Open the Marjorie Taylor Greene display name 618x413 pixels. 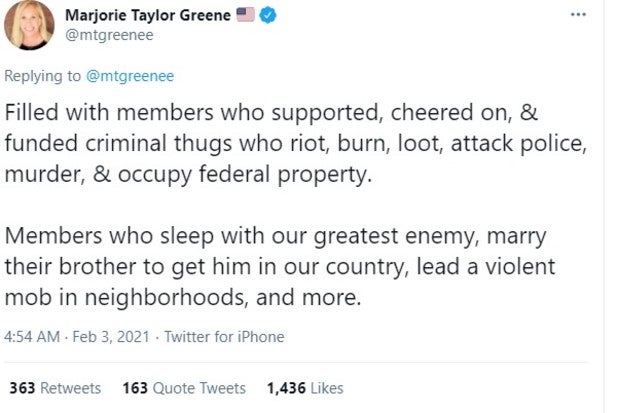coord(148,16)
